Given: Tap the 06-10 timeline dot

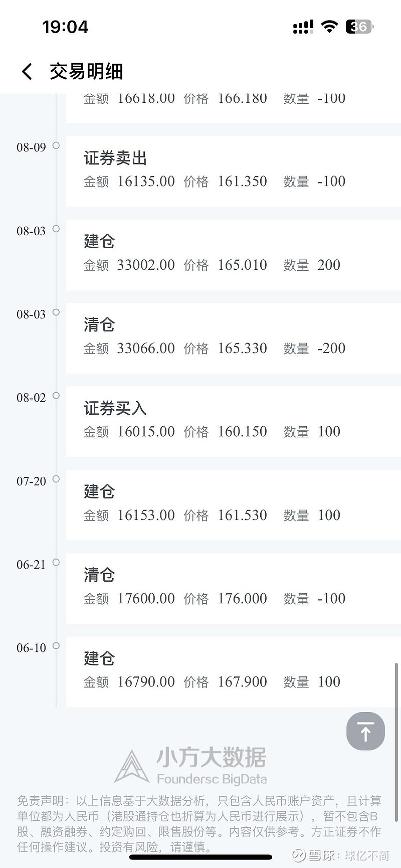Looking at the screenshot, I should pos(56,645).
